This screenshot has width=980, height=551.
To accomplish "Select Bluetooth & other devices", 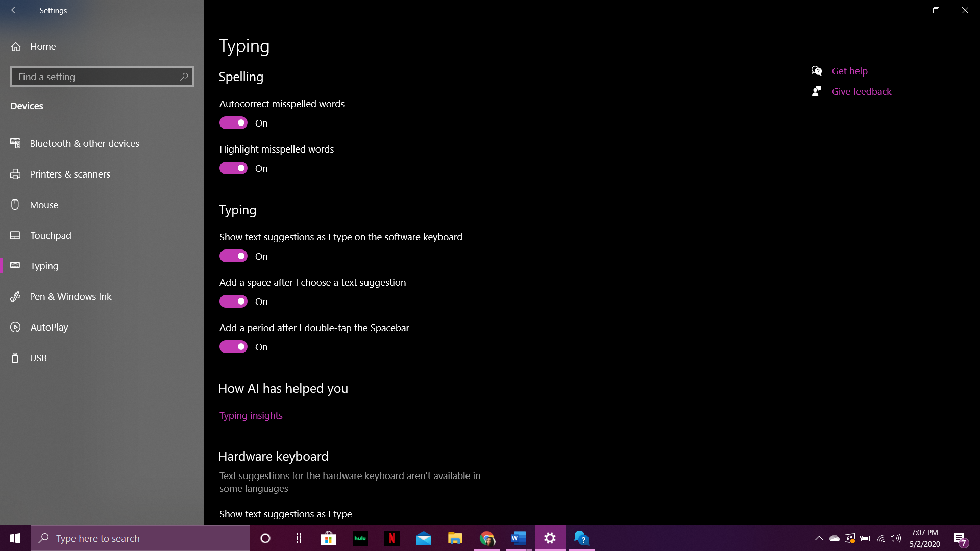I will tap(84, 143).
